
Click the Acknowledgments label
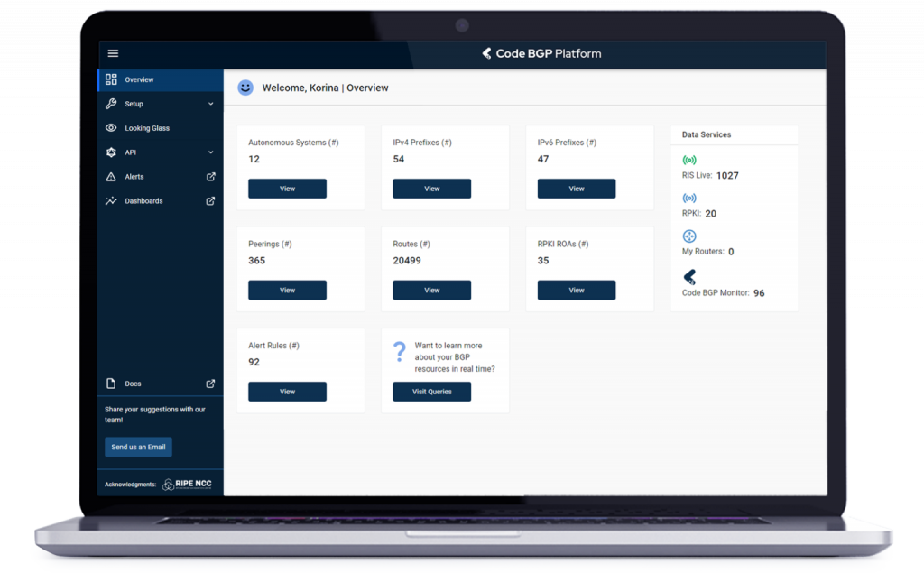click(x=130, y=485)
